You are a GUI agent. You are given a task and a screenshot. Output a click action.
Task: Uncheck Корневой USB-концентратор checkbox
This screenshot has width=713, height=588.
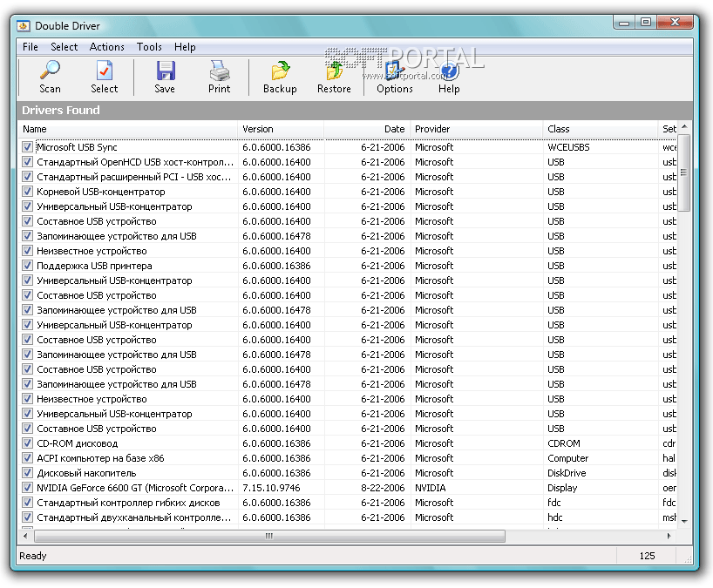coord(27,192)
